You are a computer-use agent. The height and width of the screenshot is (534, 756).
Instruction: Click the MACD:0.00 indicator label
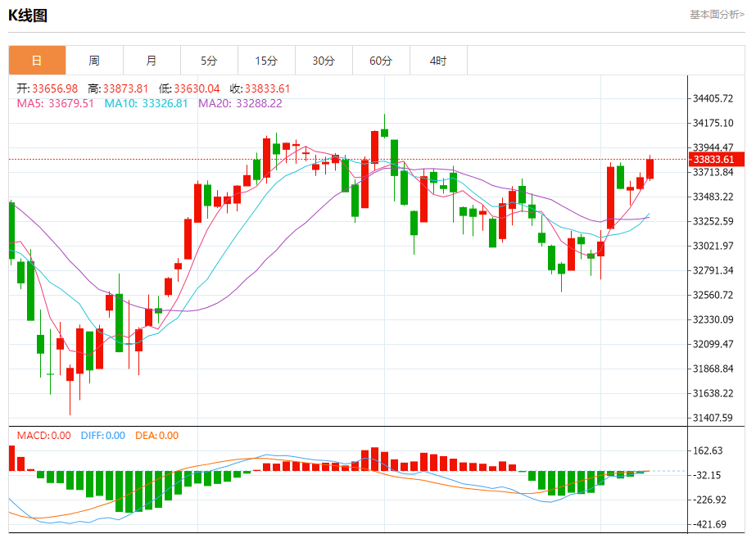click(x=44, y=436)
